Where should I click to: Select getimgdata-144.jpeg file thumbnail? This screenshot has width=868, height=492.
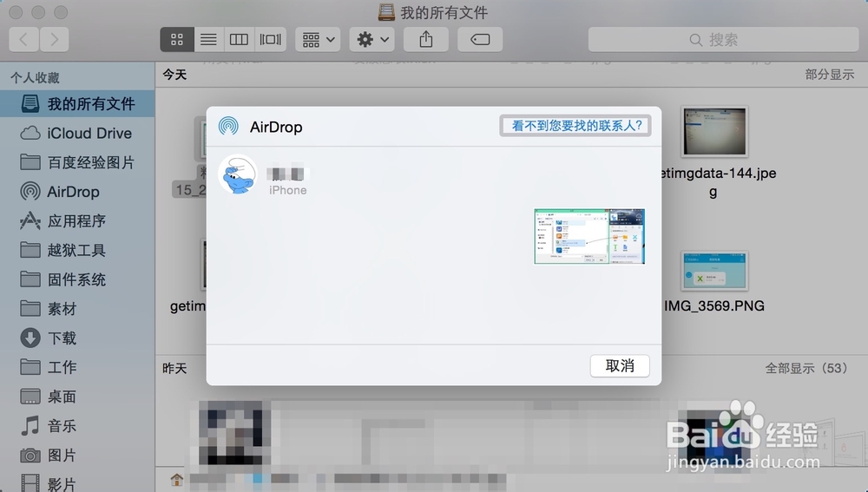pos(714,132)
